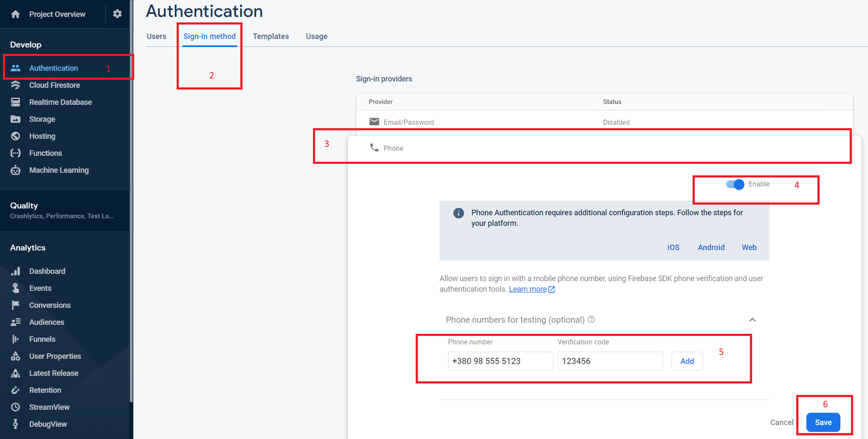Open Web setup steps link
The image size is (868, 439).
coord(749,247)
